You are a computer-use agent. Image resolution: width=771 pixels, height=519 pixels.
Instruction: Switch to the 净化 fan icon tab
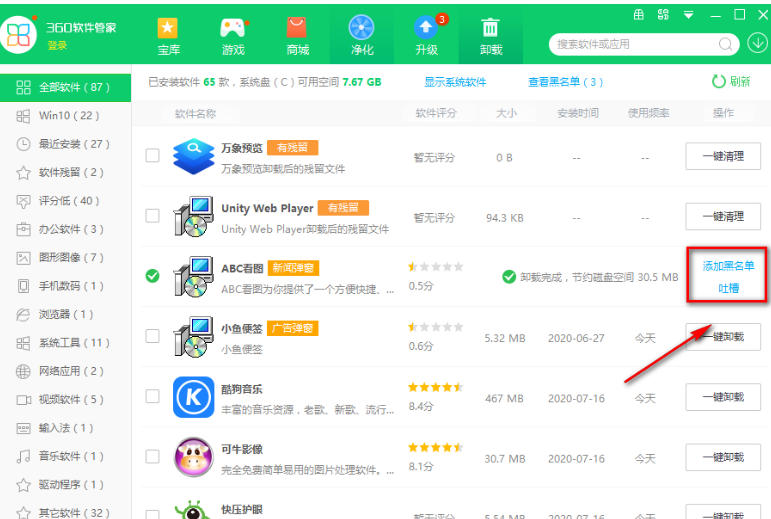pyautogui.click(x=362, y=35)
